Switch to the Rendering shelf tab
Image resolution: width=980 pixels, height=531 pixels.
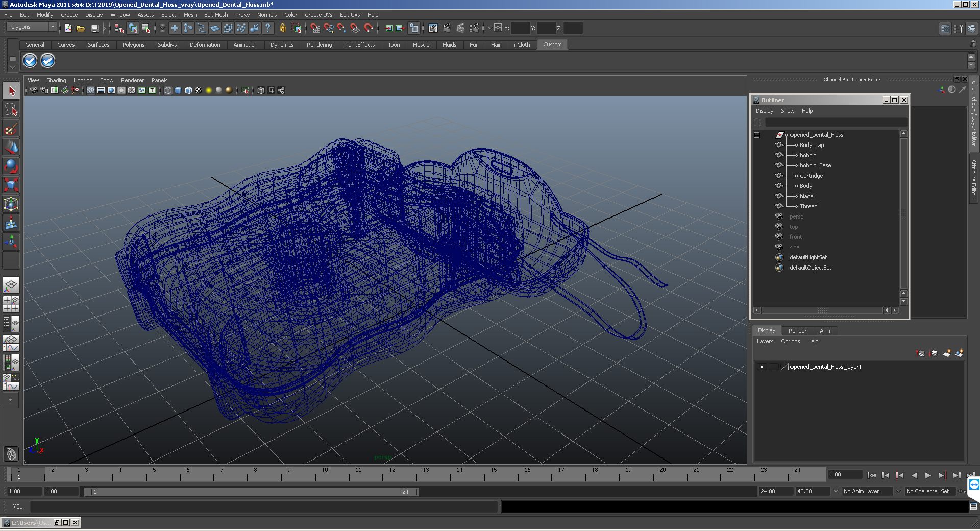coord(319,45)
